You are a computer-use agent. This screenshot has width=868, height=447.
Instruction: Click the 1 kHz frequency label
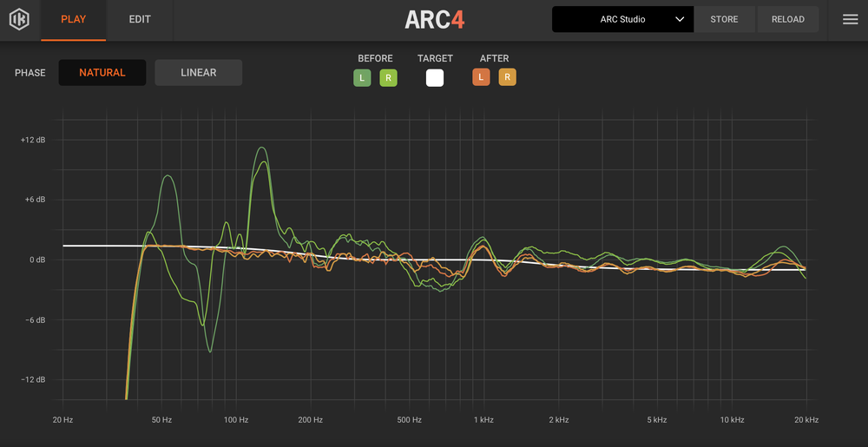pos(483,420)
